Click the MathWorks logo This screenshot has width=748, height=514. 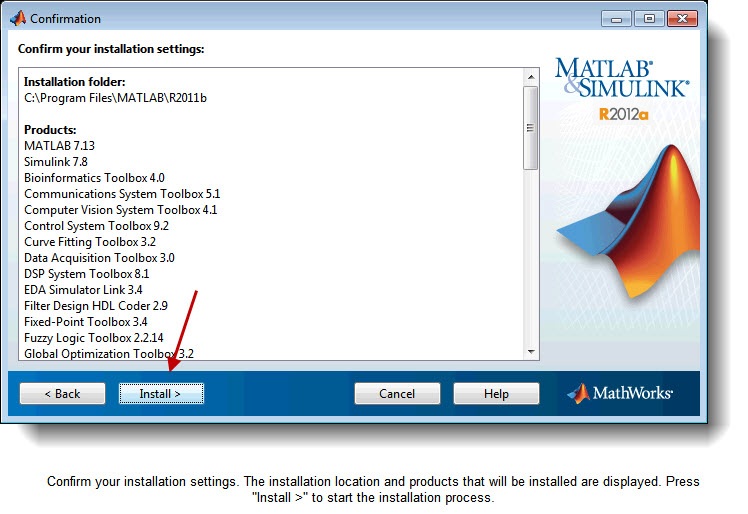coord(620,393)
